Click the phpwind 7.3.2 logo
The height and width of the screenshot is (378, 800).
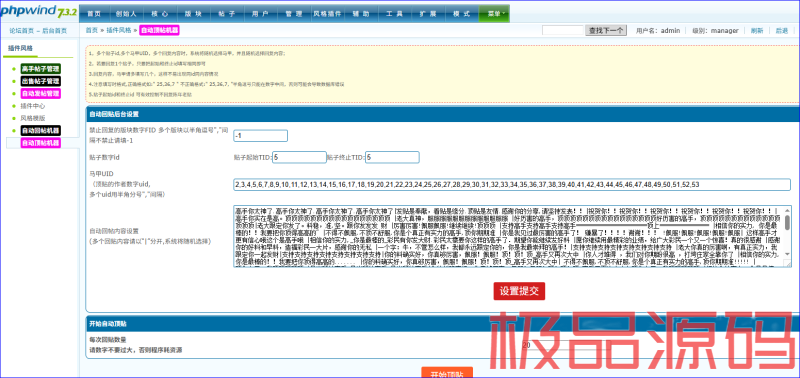39,12
